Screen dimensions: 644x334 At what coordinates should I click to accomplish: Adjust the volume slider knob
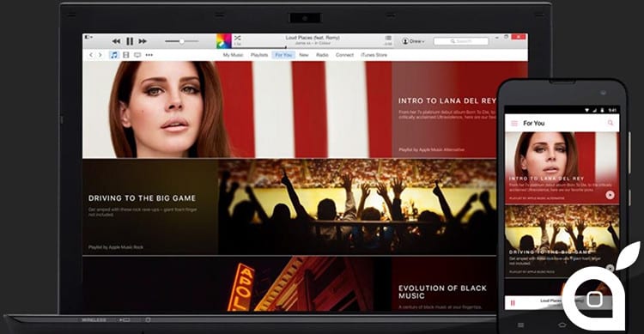click(181, 41)
